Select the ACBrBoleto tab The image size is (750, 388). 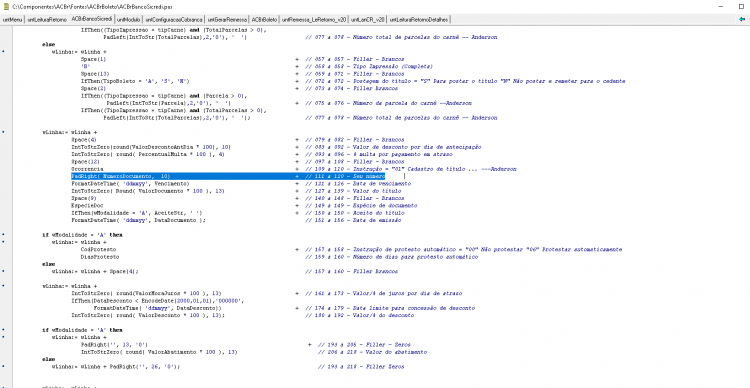[x=264, y=20]
